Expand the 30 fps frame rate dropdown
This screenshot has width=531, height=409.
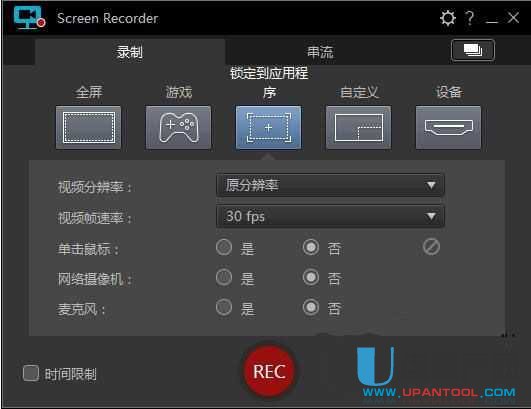(330, 216)
